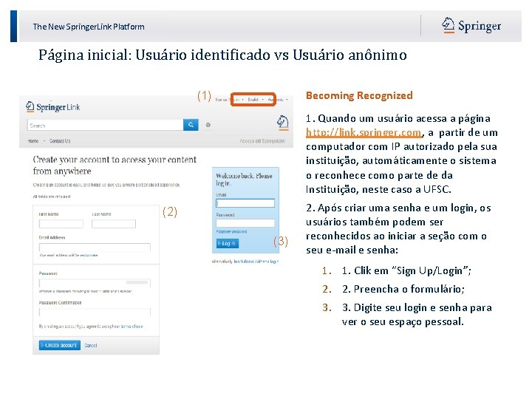Click the Access old SpringerLink link

pos(262,141)
